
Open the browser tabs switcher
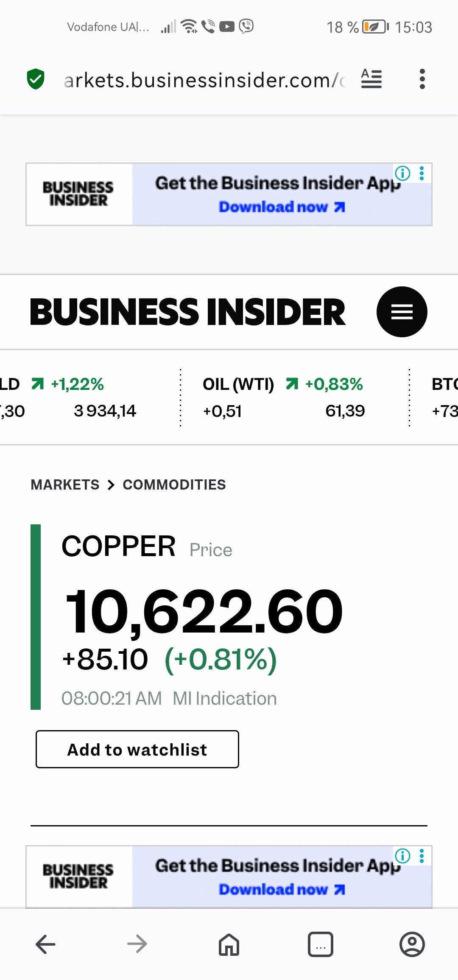(x=321, y=944)
